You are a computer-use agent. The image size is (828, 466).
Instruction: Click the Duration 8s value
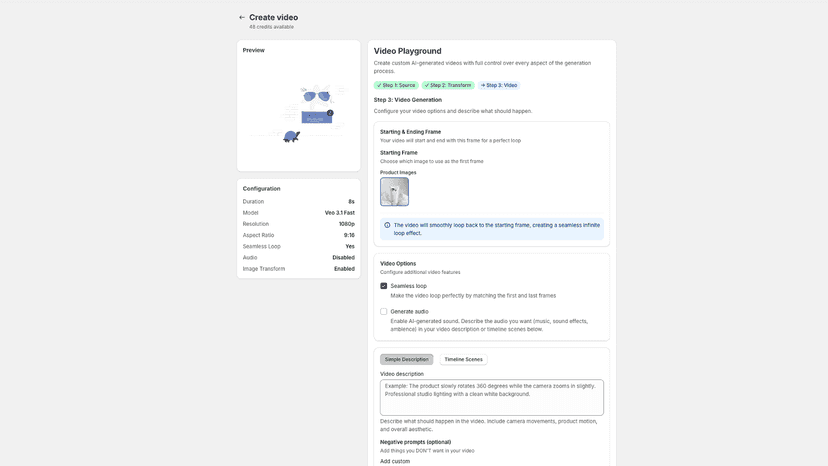351,202
